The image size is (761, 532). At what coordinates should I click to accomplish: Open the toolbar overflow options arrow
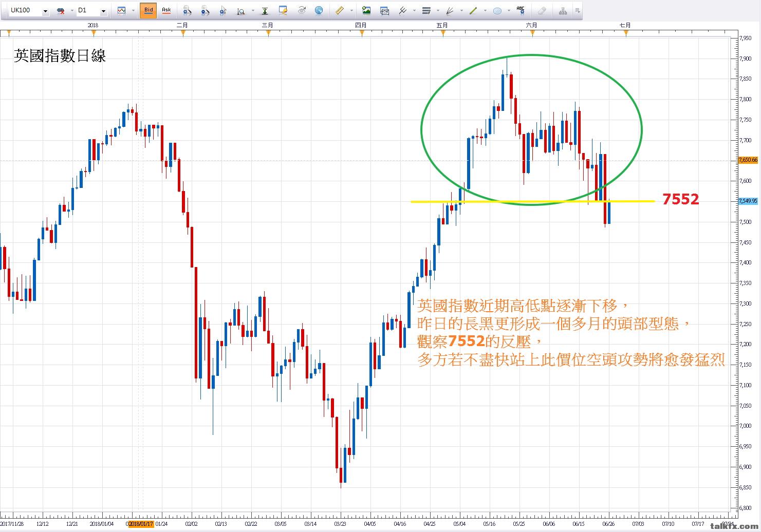[x=578, y=11]
